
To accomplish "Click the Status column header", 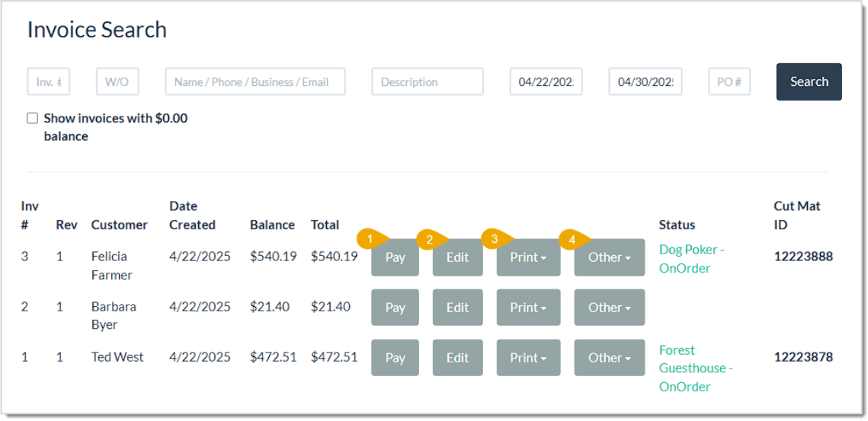I will (x=677, y=225).
